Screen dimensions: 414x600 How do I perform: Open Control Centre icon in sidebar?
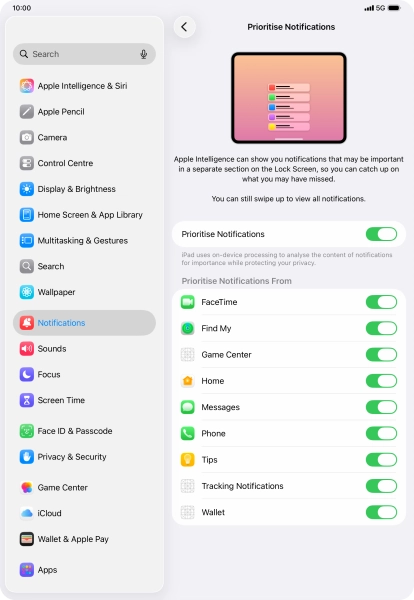click(27, 163)
